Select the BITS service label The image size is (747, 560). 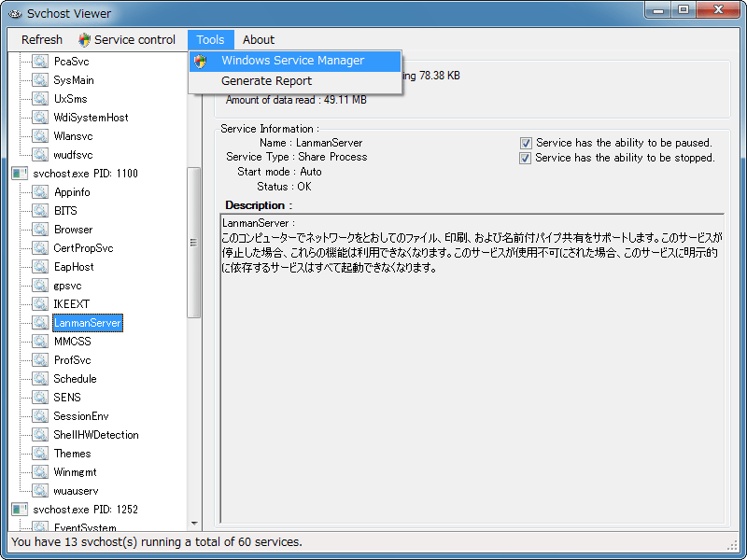(65, 211)
